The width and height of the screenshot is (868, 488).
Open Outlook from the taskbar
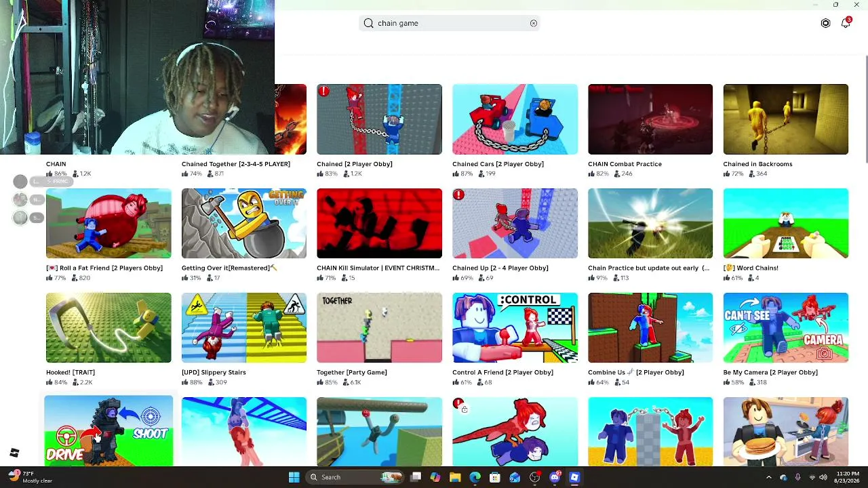click(515, 477)
